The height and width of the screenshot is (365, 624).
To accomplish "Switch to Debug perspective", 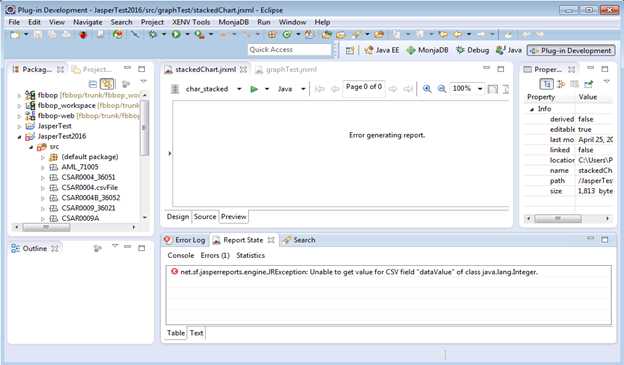I will click(x=473, y=50).
